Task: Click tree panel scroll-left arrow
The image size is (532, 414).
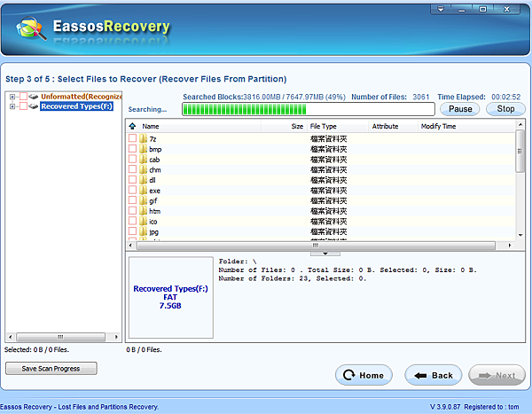Action: (x=11, y=337)
